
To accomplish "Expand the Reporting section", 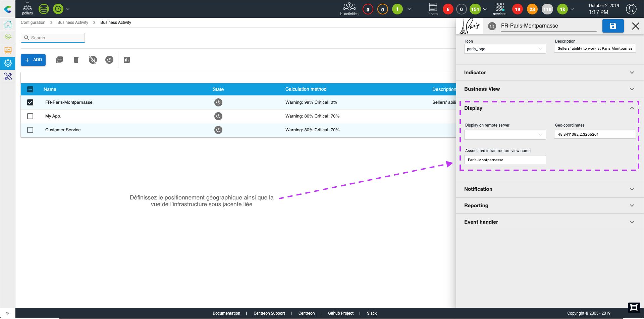I will 549,206.
